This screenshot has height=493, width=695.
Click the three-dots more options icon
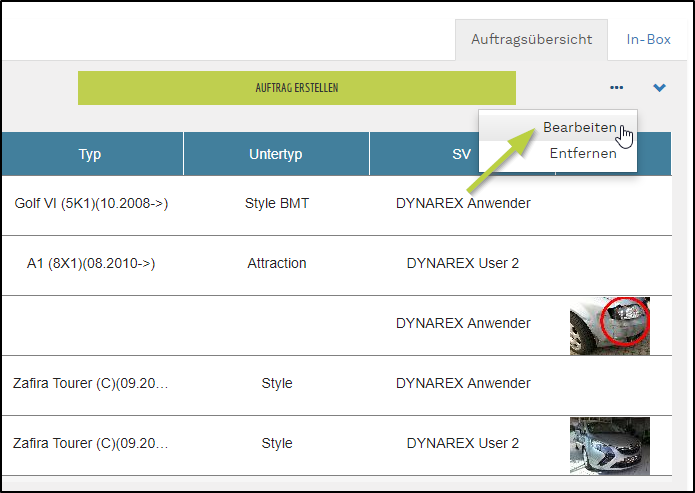click(616, 88)
